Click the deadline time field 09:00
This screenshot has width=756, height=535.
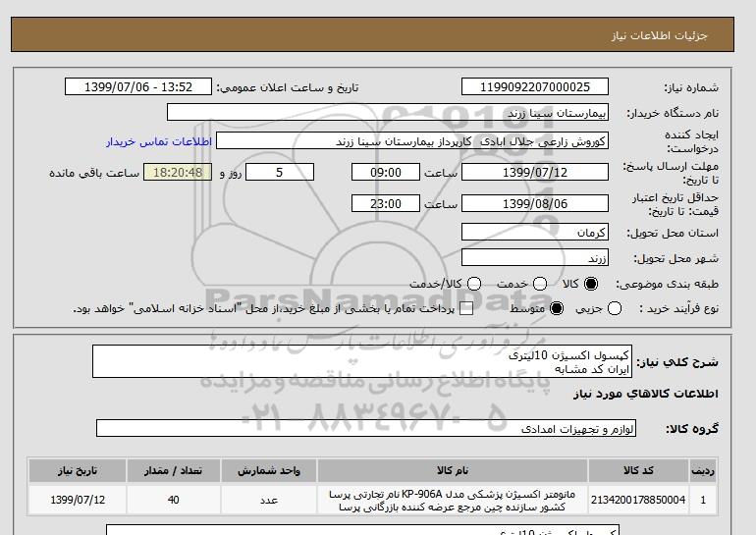pos(386,173)
